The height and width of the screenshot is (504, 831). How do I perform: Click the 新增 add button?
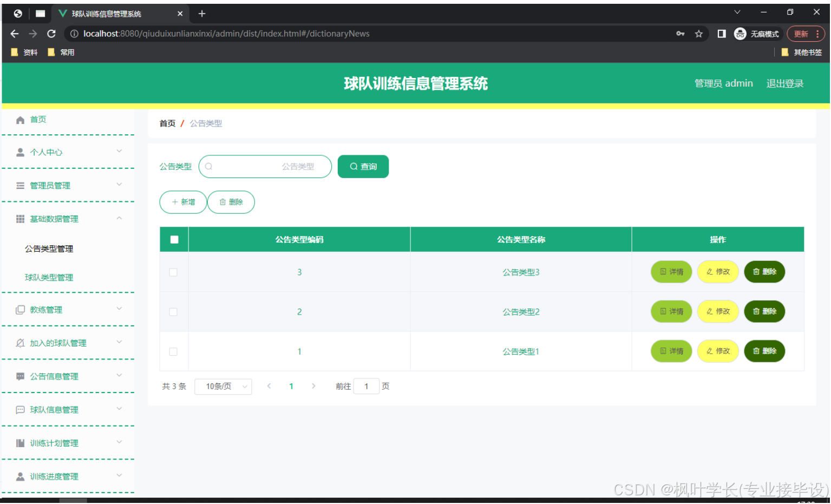tap(183, 202)
